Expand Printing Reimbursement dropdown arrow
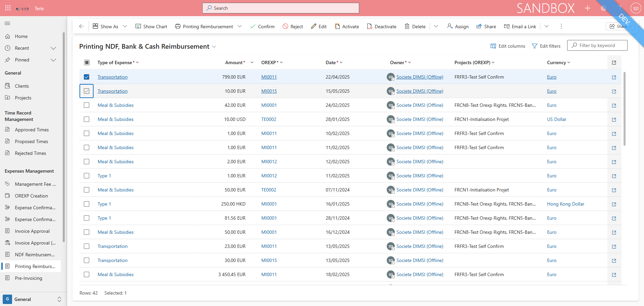 click(239, 26)
